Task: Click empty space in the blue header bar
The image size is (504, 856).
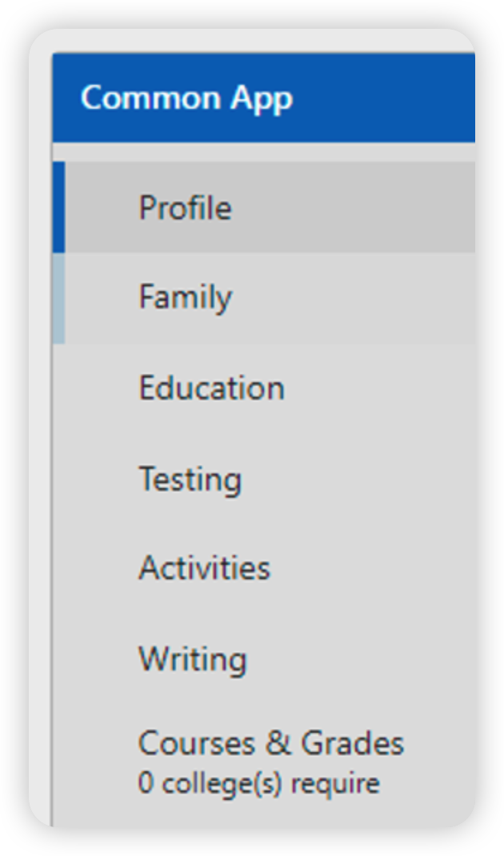Action: click(384, 98)
